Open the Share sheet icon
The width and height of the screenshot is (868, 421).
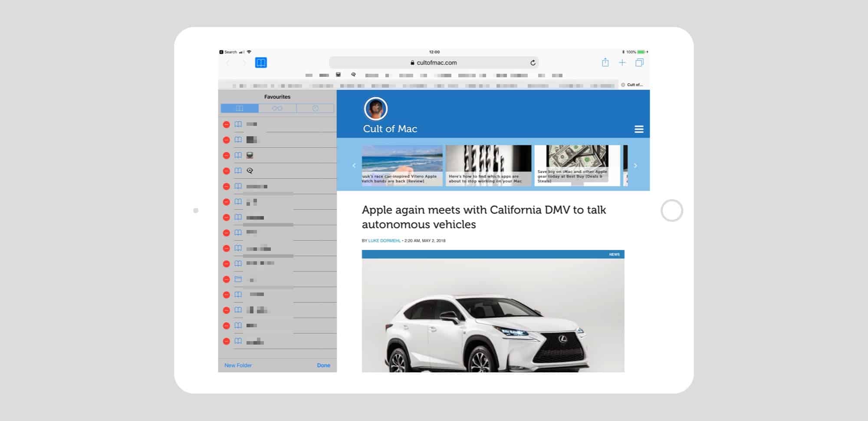coord(605,62)
